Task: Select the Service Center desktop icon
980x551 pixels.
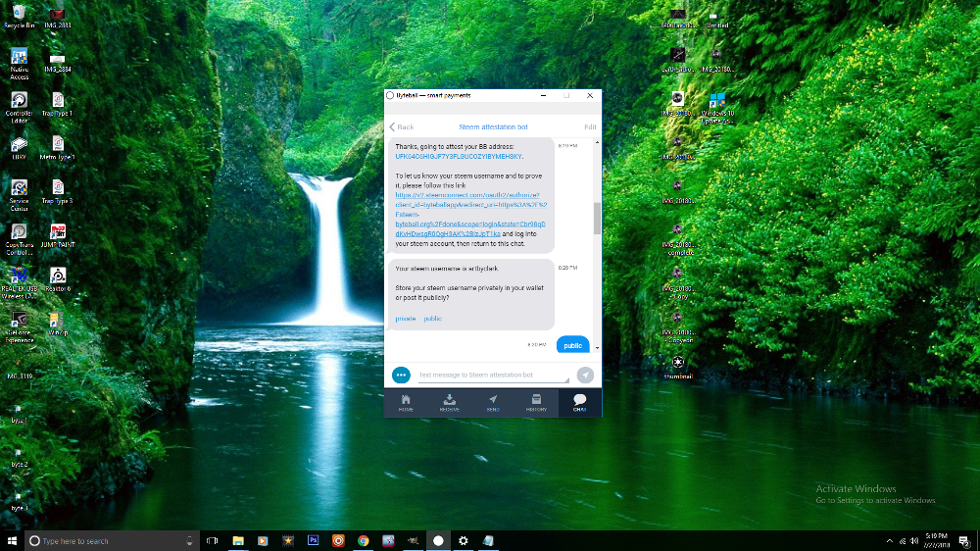Action: pyautogui.click(x=20, y=195)
